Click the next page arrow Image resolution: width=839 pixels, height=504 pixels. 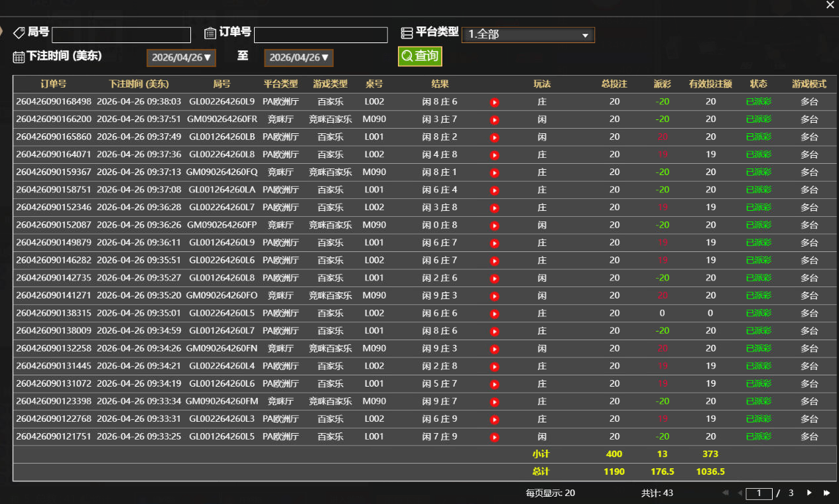point(808,493)
